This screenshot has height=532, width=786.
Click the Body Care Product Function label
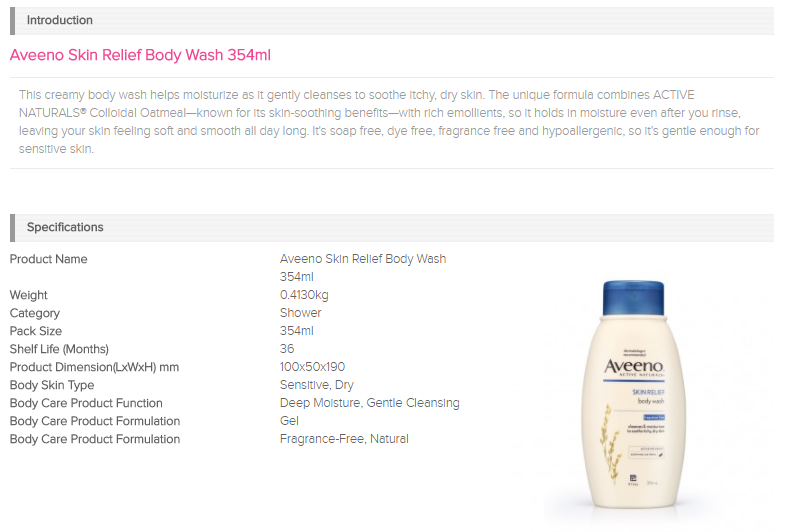pos(86,403)
